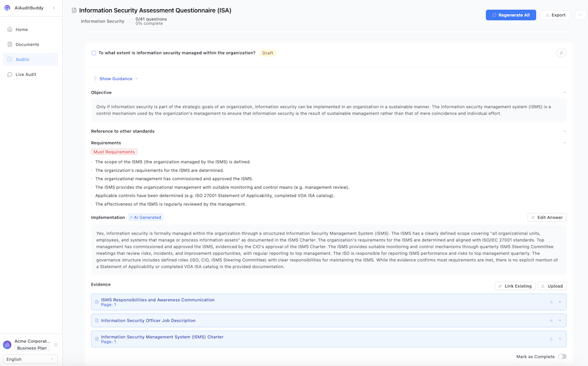Select the Live Audit chat icon

pyautogui.click(x=10, y=74)
